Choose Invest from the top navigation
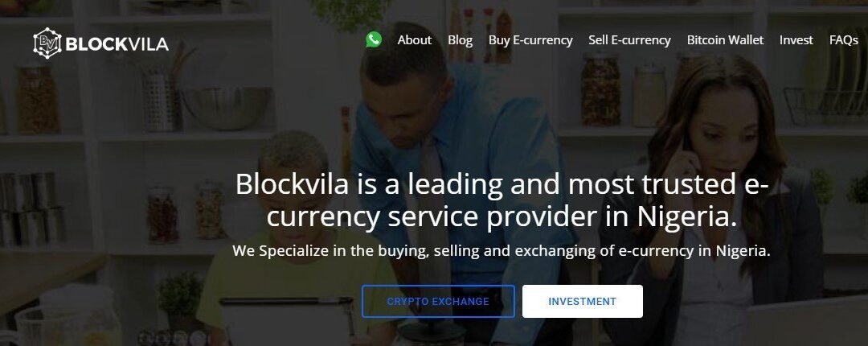 click(x=796, y=40)
